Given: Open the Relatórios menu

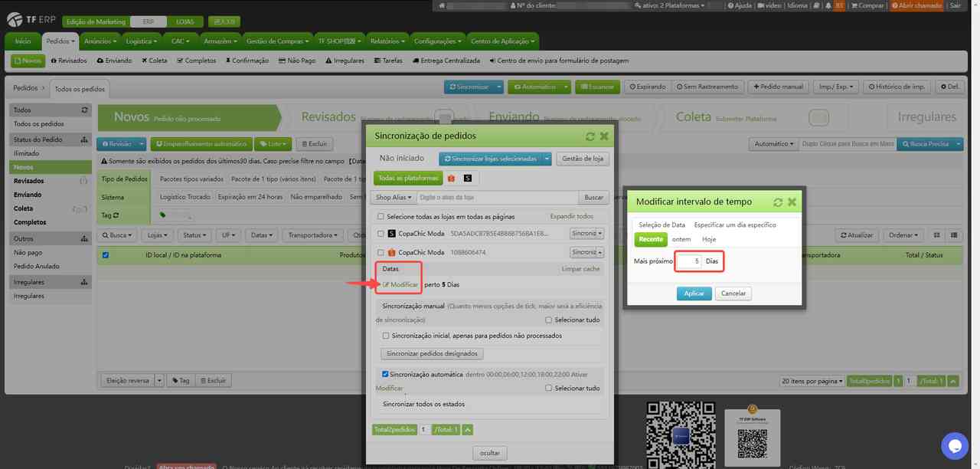Looking at the screenshot, I should (387, 41).
